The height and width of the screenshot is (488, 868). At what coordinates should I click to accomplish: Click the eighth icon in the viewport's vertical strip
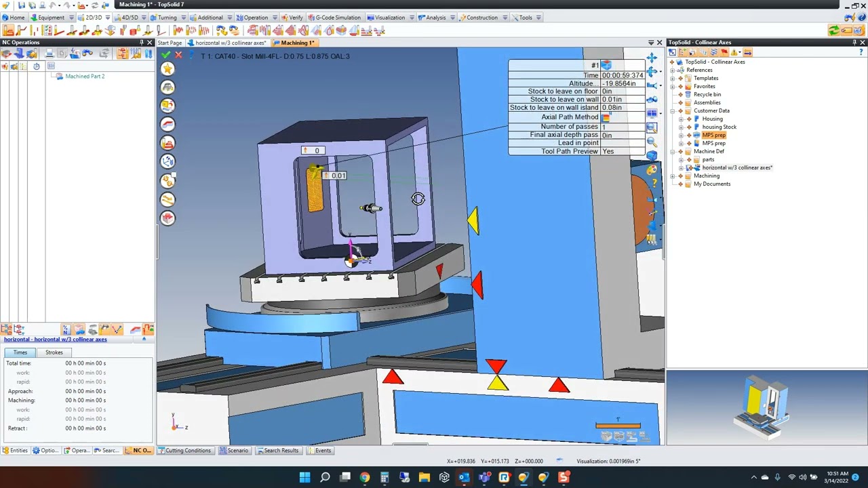(167, 199)
